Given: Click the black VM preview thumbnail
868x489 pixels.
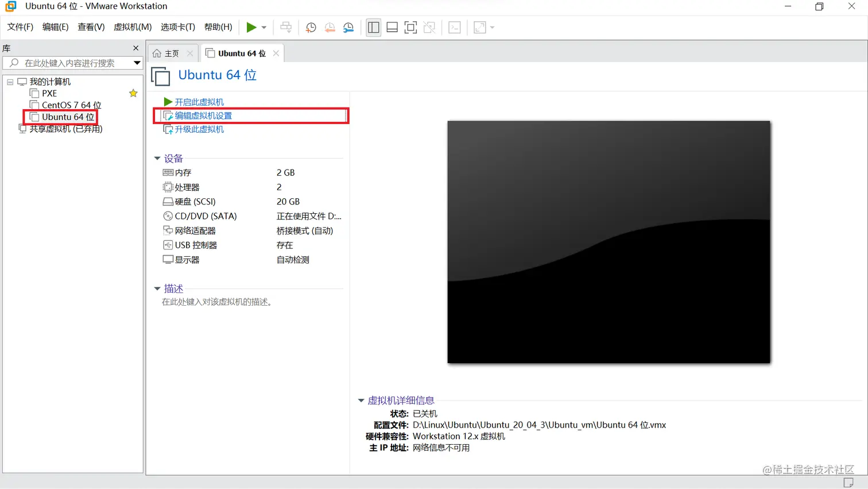Looking at the screenshot, I should point(609,241).
